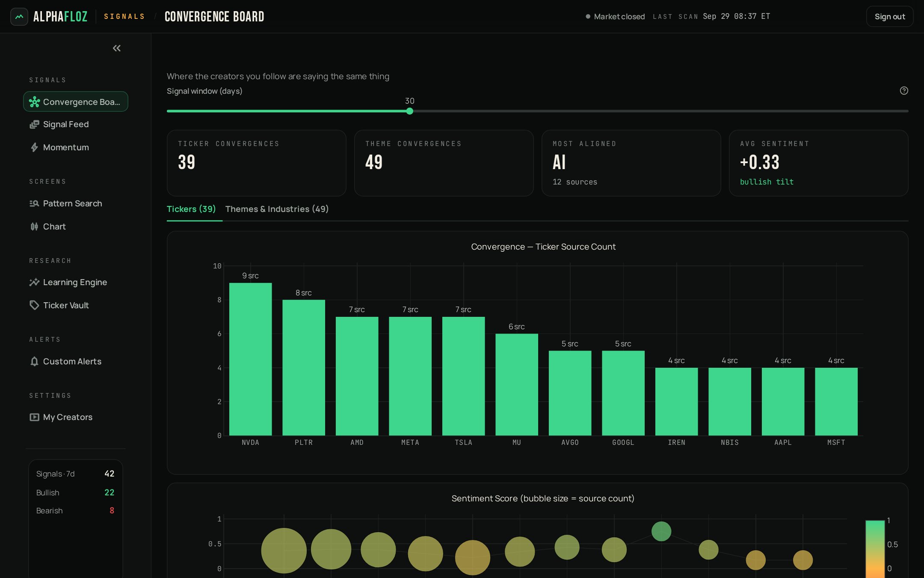Click the SIGNALS breadcrumb link
924x578 pixels.
click(x=124, y=17)
